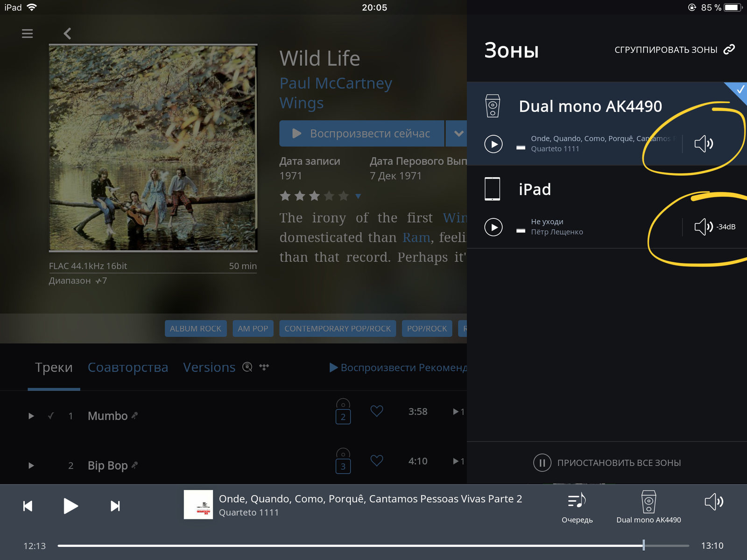
Task: Play in the Dual mono AK4490 zone
Action: pyautogui.click(x=493, y=144)
